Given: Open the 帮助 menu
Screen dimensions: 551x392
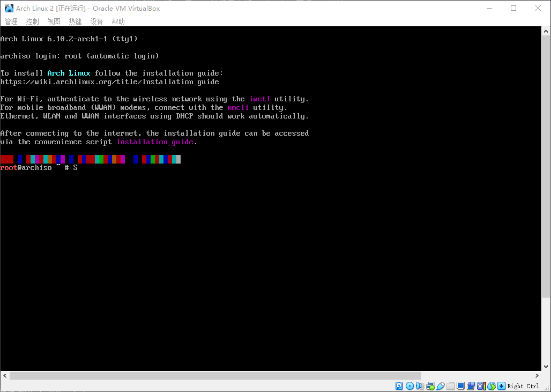Looking at the screenshot, I should [118, 21].
